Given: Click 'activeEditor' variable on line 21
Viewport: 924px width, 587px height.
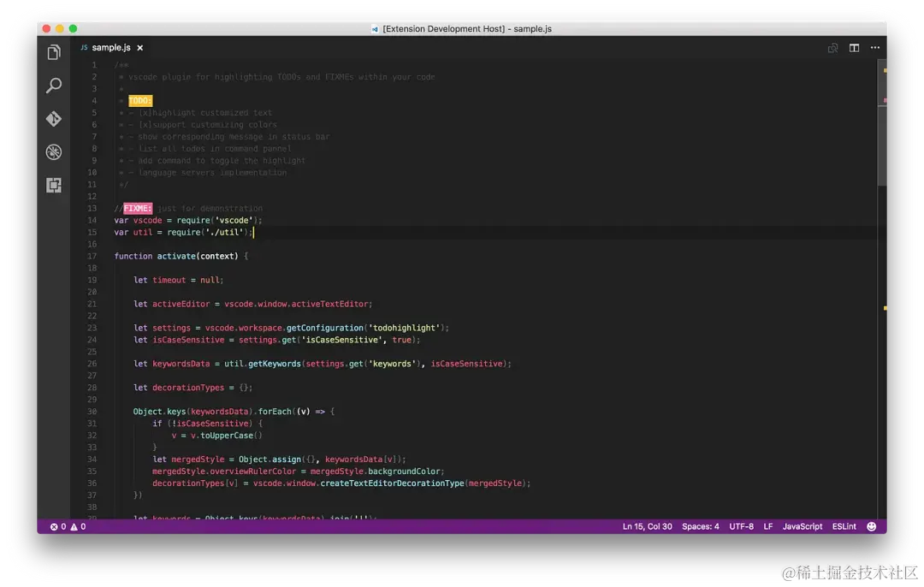Looking at the screenshot, I should coord(181,304).
